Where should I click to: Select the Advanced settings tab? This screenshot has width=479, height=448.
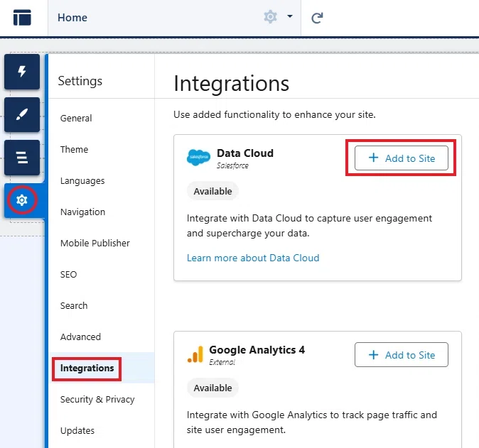(80, 337)
